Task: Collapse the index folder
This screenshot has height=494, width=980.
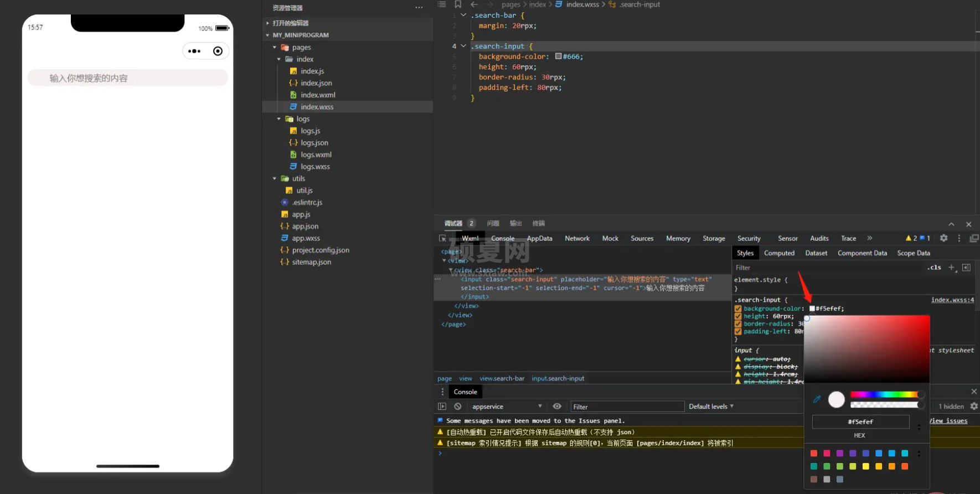Action: [x=279, y=59]
